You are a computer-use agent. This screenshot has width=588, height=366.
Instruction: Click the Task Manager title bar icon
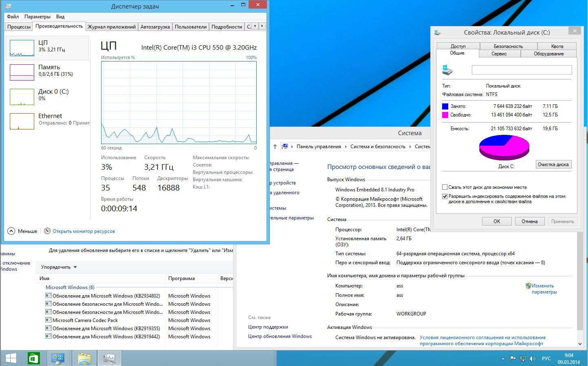pyautogui.click(x=9, y=6)
